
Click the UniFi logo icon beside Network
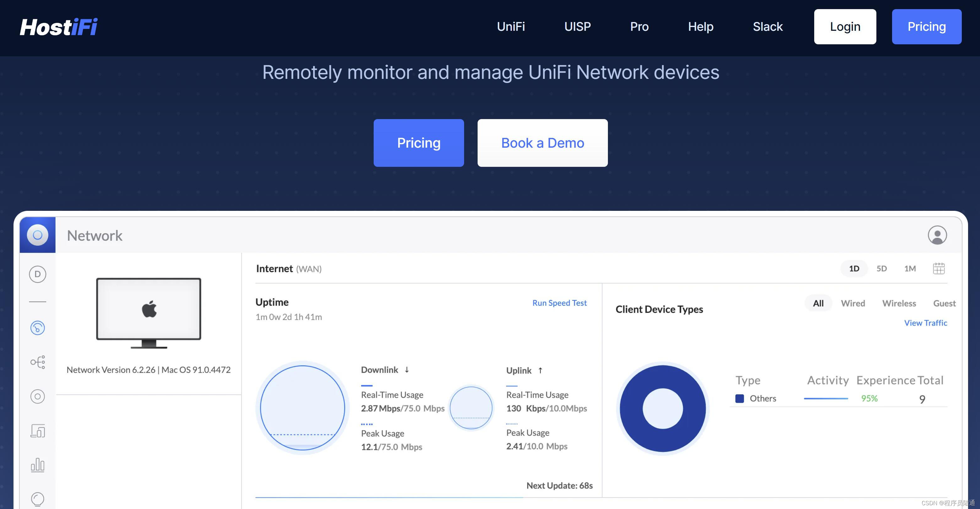[37, 235]
